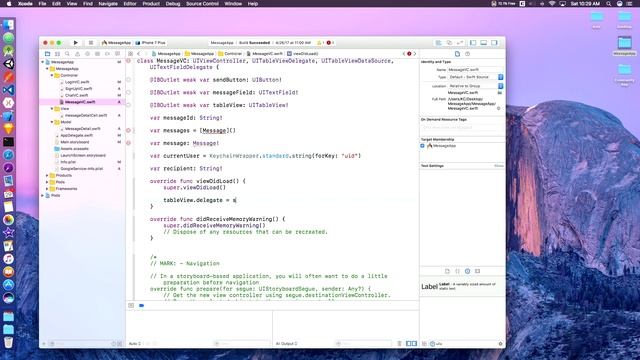Open the Test navigator tab
The width and height of the screenshot is (640, 360).
click(x=87, y=54)
